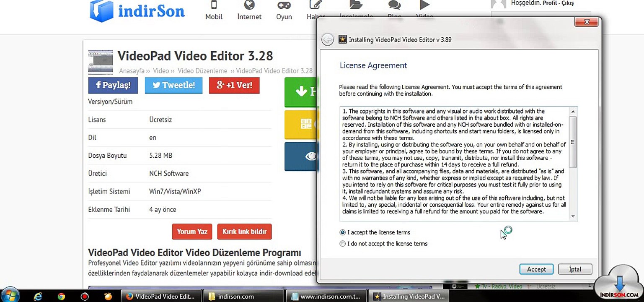Viewport: 644px width, 302px height.
Task: Click the Haber pencil-note icon
Action: [x=316, y=5]
